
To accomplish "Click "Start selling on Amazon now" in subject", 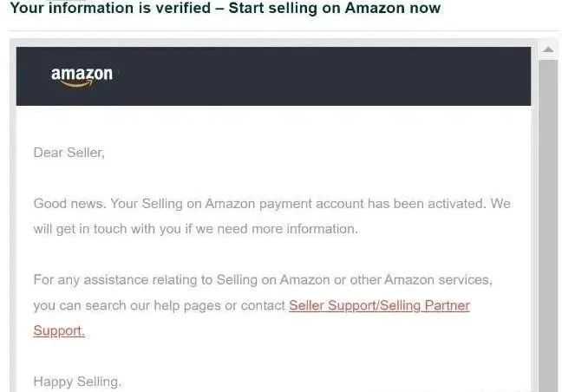I will (335, 8).
